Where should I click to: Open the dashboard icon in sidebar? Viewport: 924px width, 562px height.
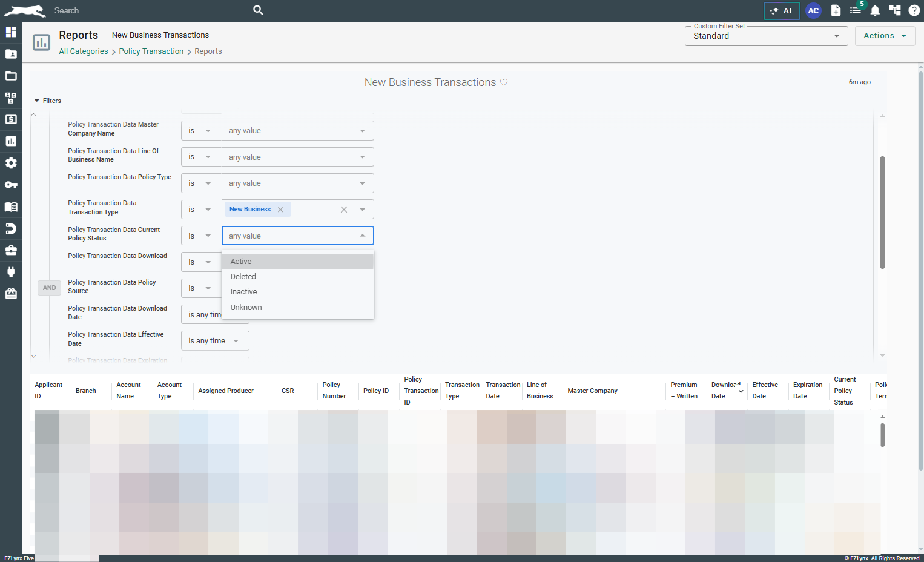(11, 32)
